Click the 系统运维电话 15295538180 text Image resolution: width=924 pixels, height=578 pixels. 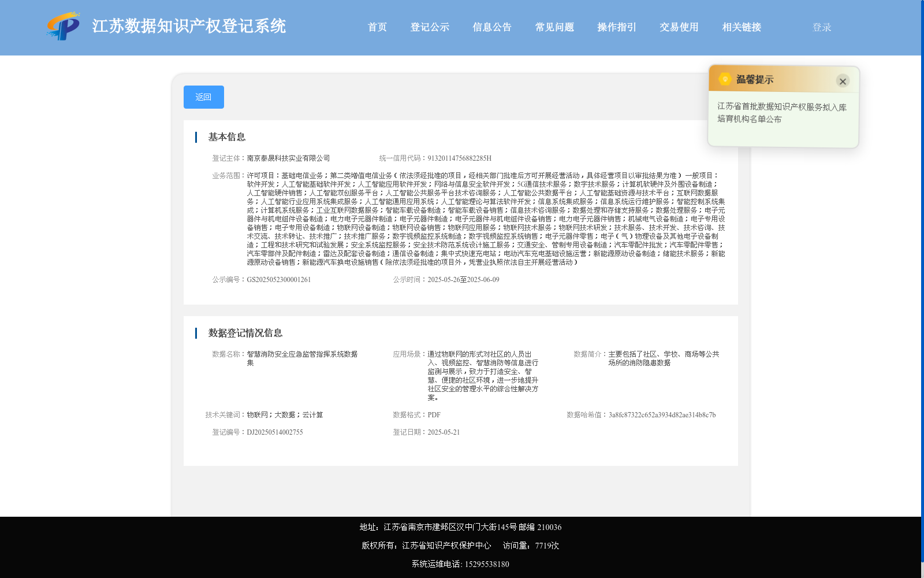(460, 564)
